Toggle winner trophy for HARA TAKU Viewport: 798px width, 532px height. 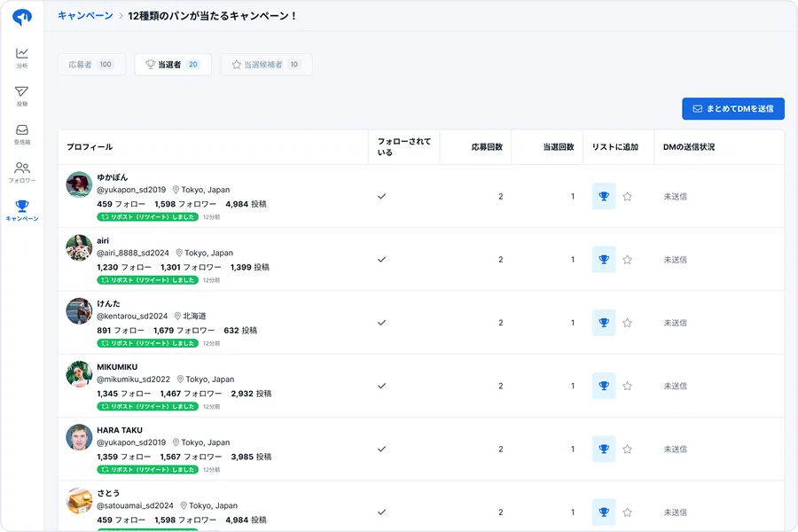pos(604,450)
